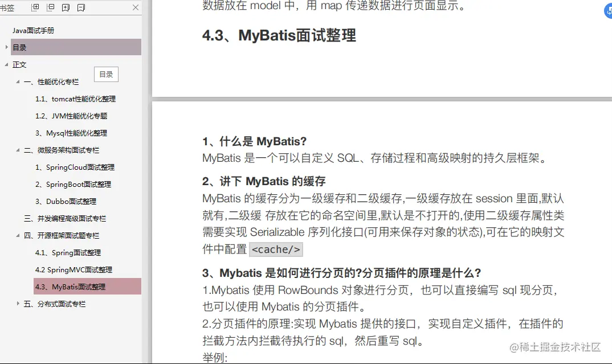Jump to 五、分布式面试专栏 bookmark

(54, 304)
